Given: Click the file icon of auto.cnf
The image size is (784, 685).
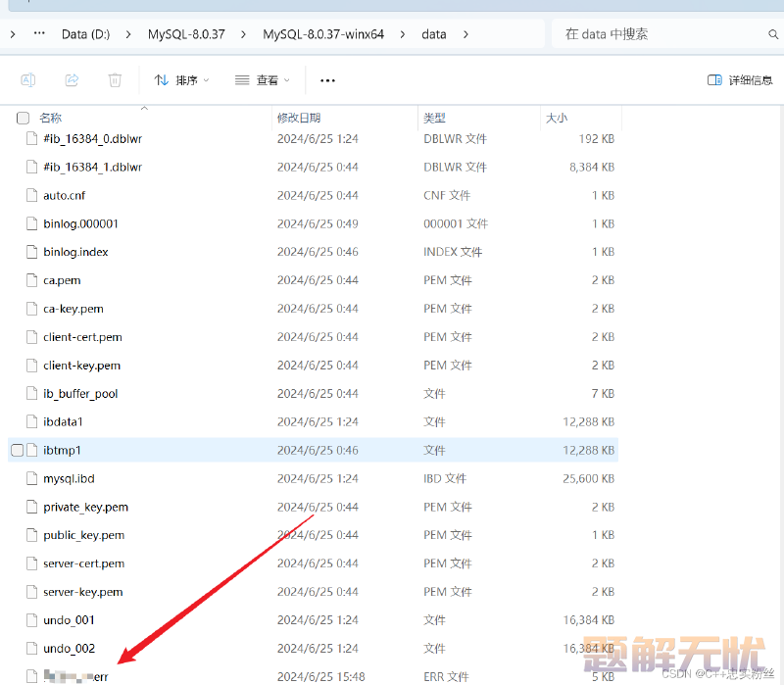Looking at the screenshot, I should click(31, 195).
